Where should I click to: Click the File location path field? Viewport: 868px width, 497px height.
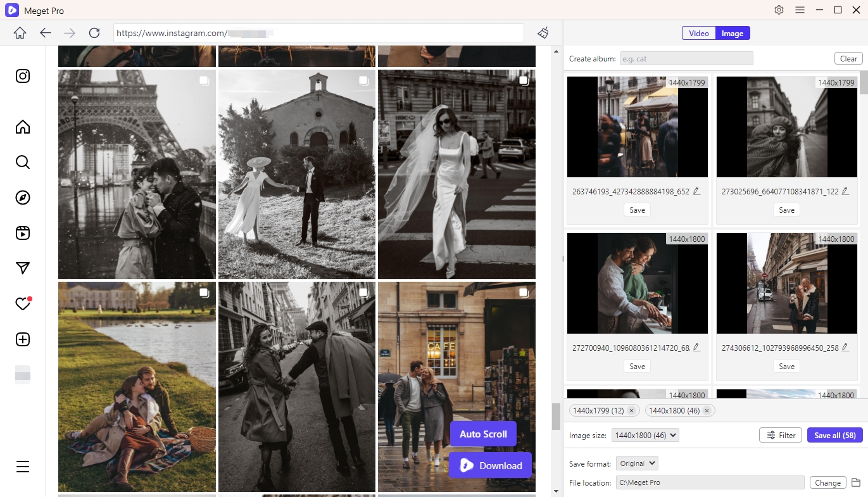point(710,482)
